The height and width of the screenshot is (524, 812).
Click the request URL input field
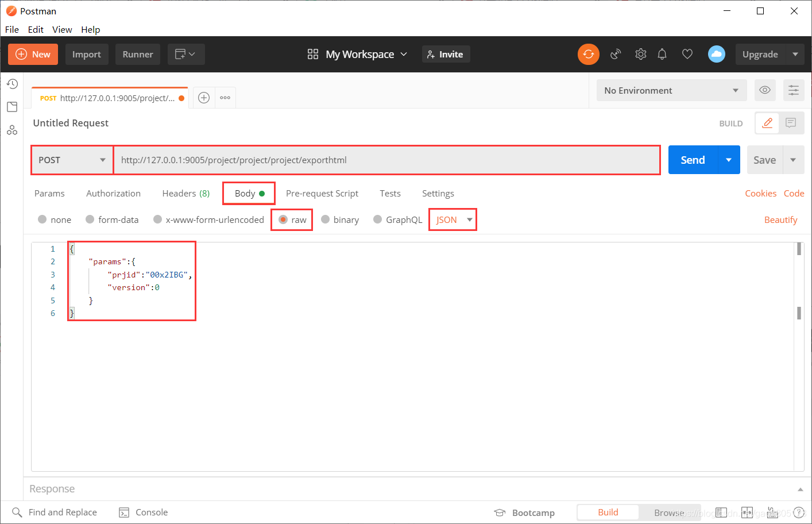tap(387, 160)
